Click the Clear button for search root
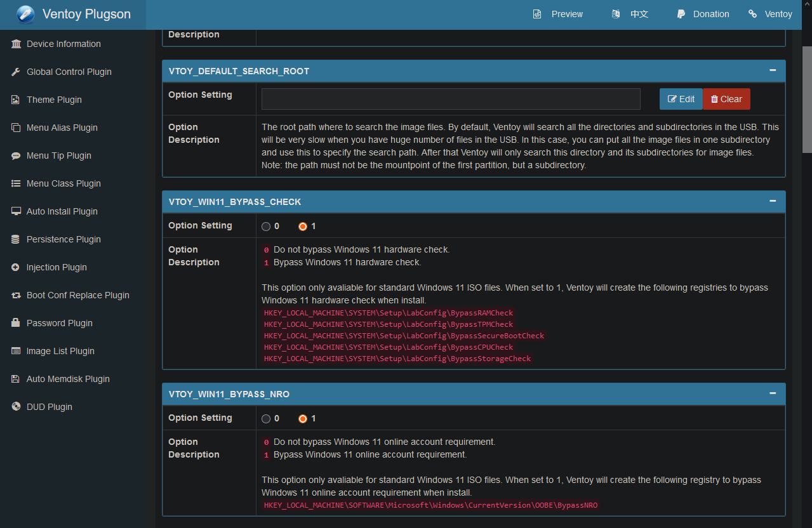Image resolution: width=812 pixels, height=528 pixels. point(726,99)
